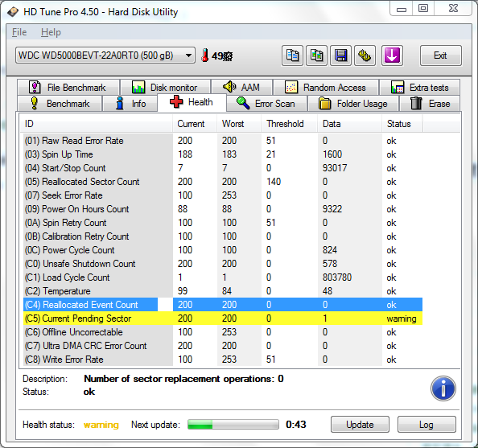Click the yellow warning Health status text
478x448 pixels.
pyautogui.click(x=101, y=425)
